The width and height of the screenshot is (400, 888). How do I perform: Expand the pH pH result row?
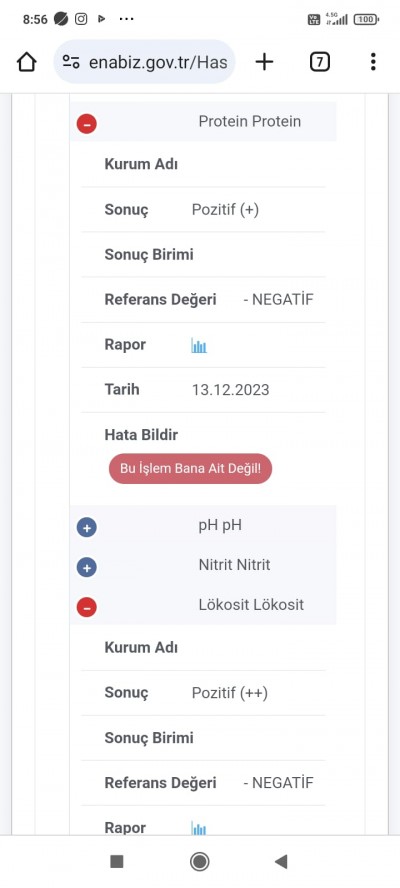(87, 528)
